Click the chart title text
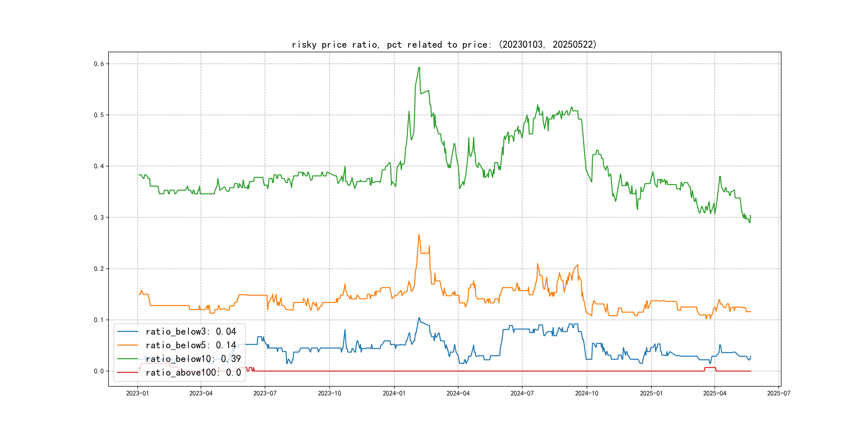868x434 pixels. 444,44
